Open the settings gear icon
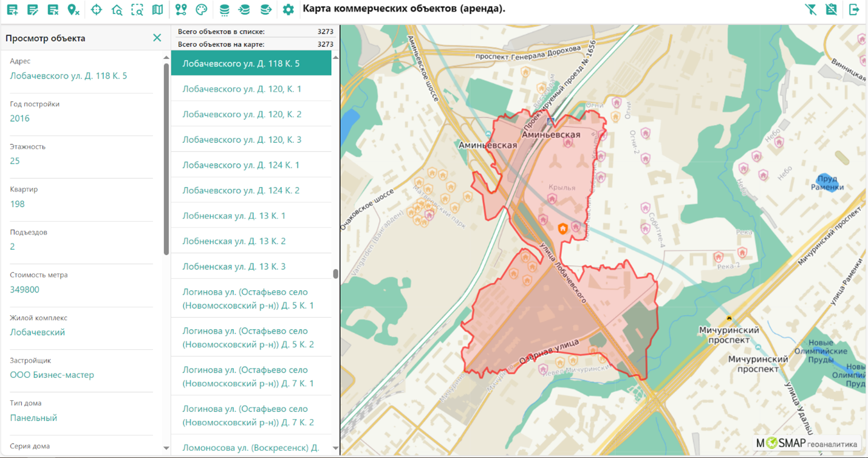The height and width of the screenshot is (458, 868). point(288,10)
